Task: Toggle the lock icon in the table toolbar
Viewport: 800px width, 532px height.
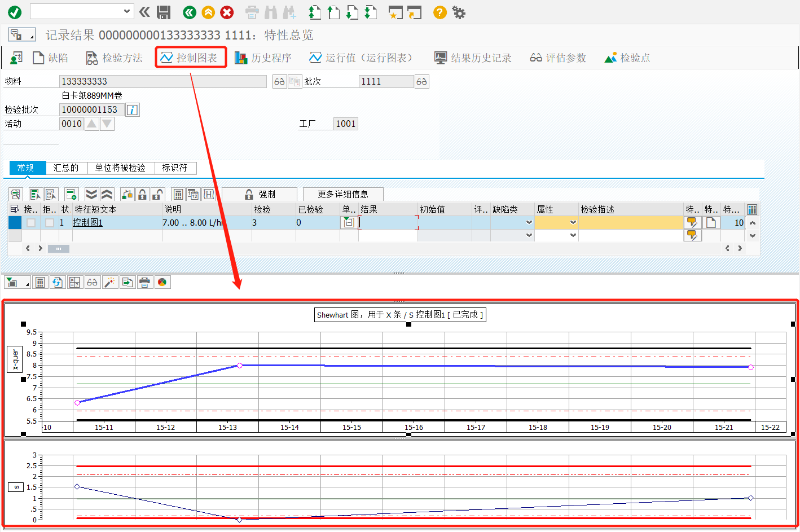Action: 143,194
